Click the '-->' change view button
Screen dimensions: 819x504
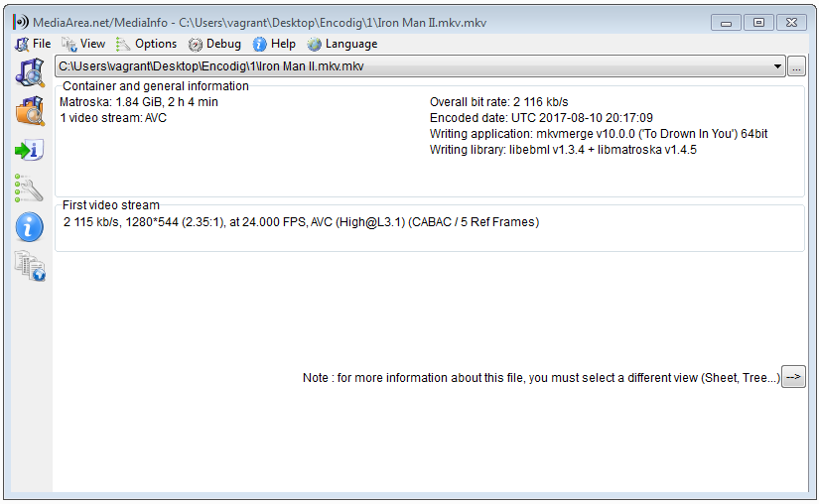[793, 377]
